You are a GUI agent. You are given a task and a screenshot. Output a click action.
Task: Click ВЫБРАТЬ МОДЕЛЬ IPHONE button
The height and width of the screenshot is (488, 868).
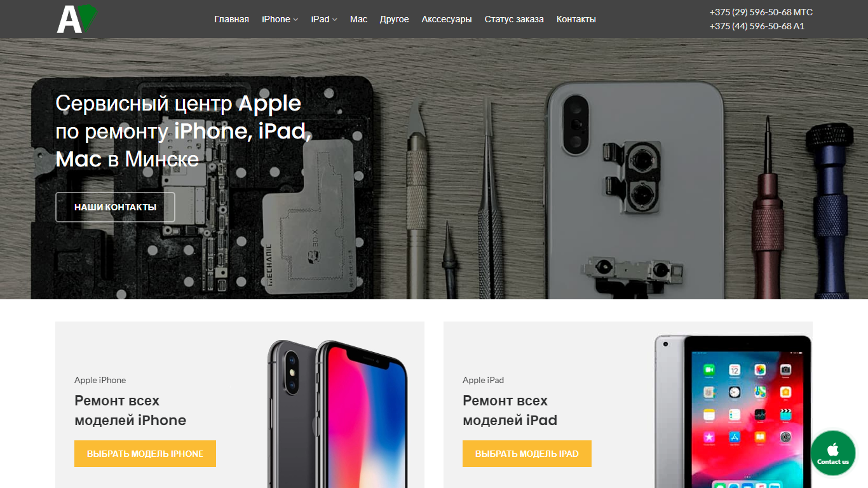click(145, 454)
